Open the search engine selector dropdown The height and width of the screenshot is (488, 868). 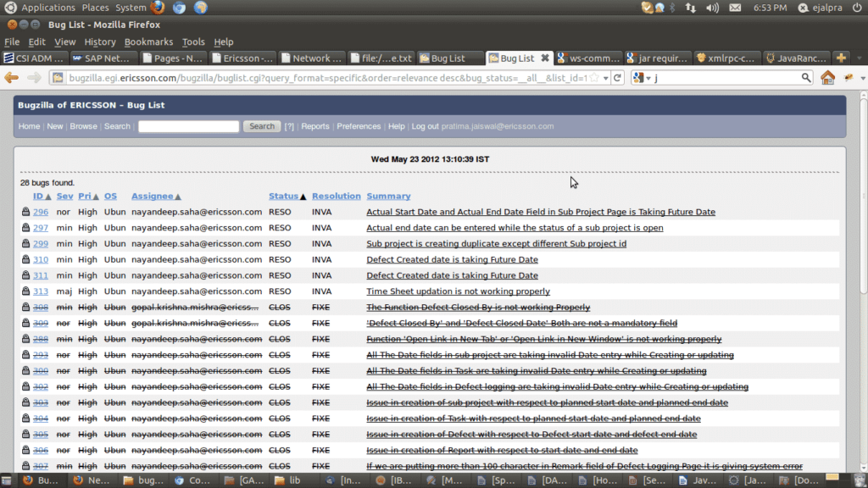click(x=642, y=78)
